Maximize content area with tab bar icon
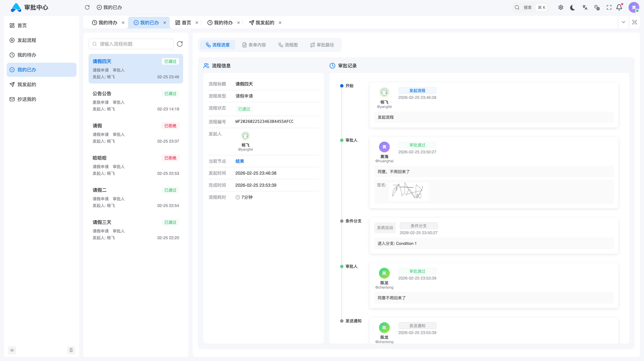Viewport: 644px width, 361px height. click(634, 22)
